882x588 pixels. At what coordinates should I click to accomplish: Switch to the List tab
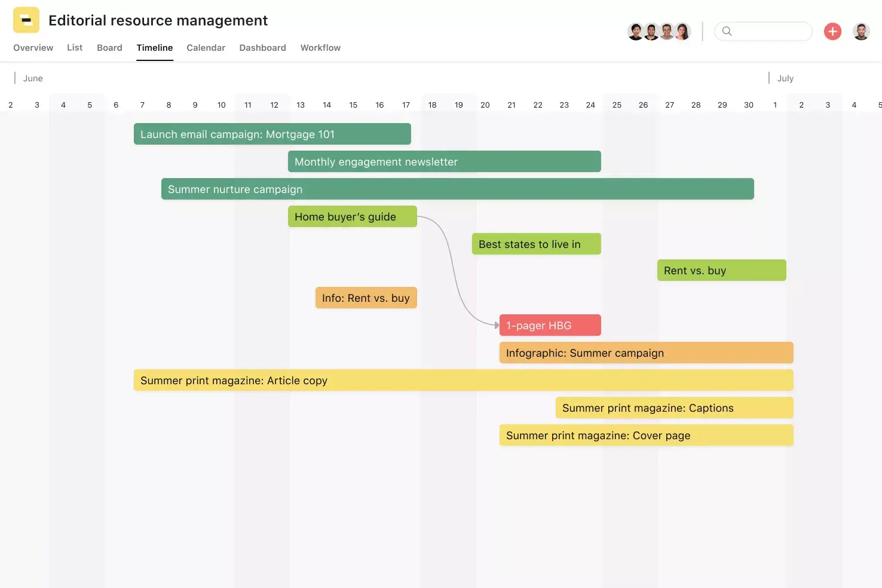[x=75, y=48]
